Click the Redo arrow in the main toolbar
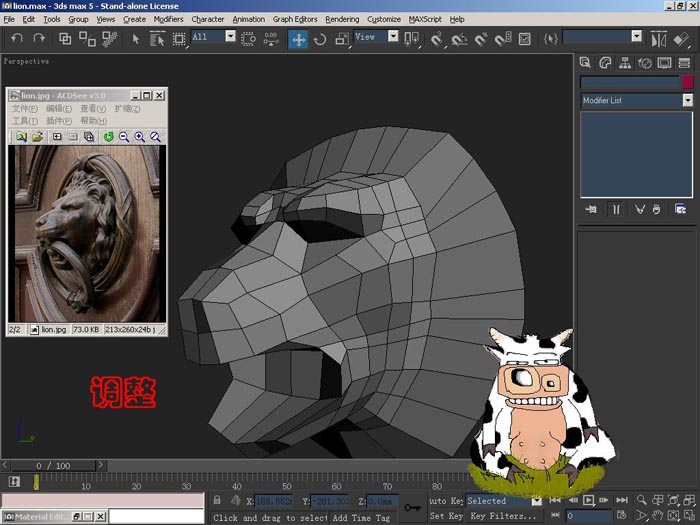This screenshot has height=525, width=700. click(39, 38)
